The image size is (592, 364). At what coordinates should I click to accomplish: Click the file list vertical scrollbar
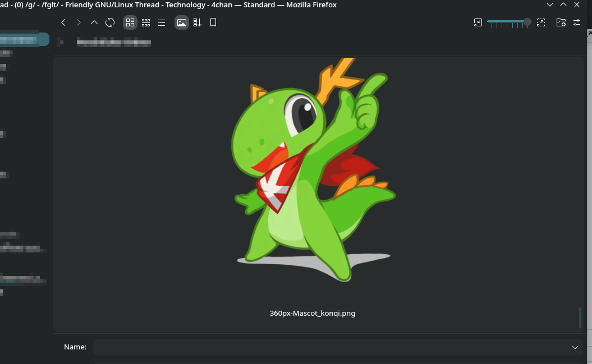(580, 317)
